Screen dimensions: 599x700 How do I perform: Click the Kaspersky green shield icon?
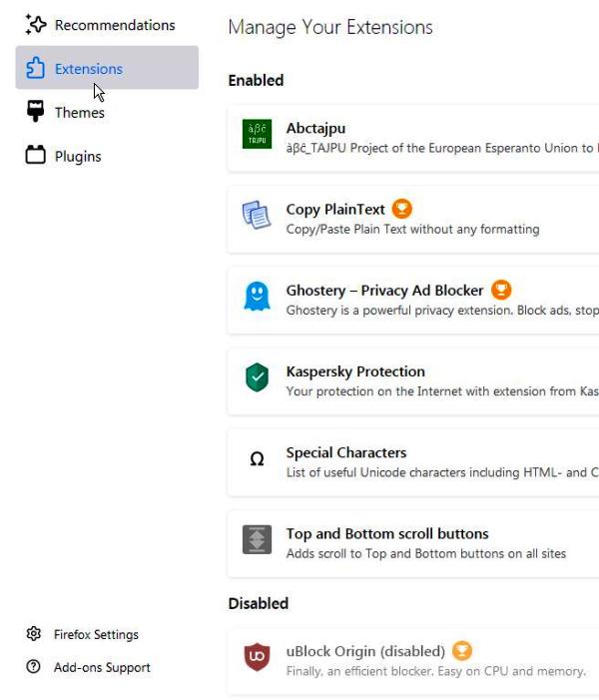click(x=258, y=377)
